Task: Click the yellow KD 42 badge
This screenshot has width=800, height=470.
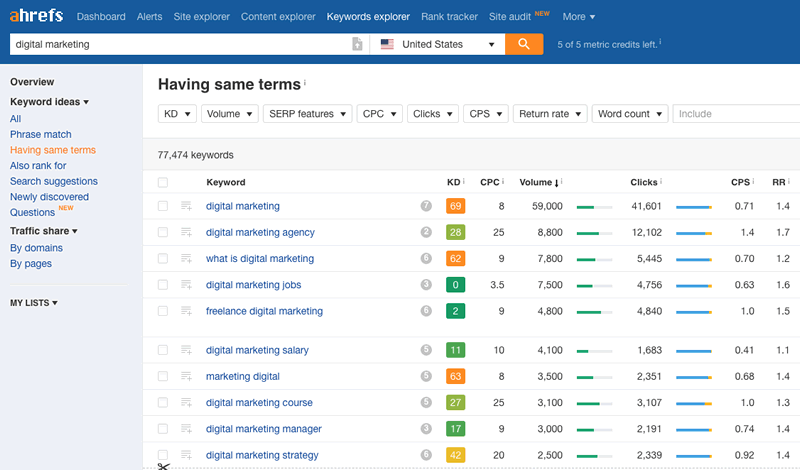Action: pos(455,455)
